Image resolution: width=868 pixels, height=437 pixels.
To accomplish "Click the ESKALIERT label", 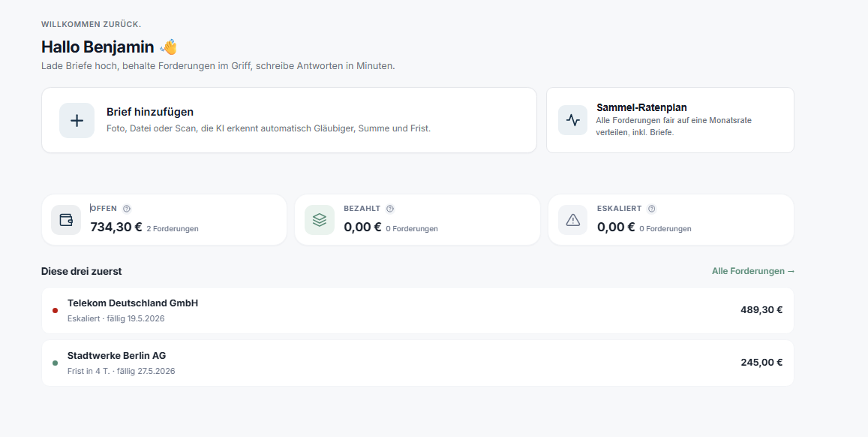I will tap(620, 209).
